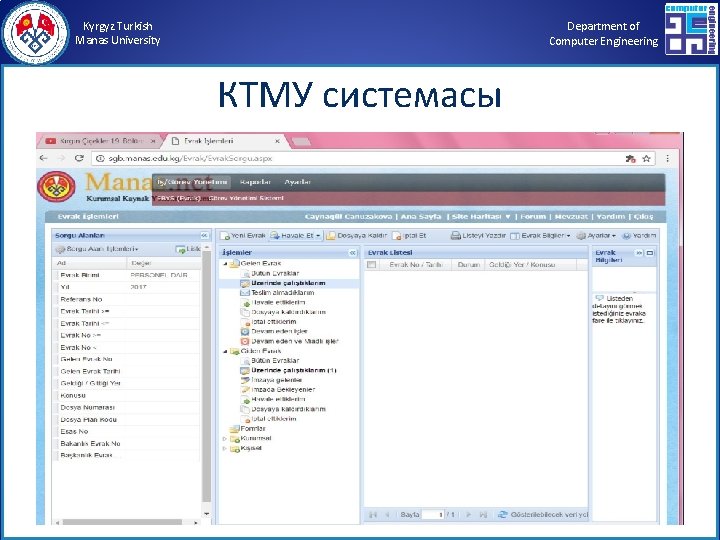The height and width of the screenshot is (540, 720).
Task: Toggle select-all checkbox in Evrak Listesi
Action: 371,265
